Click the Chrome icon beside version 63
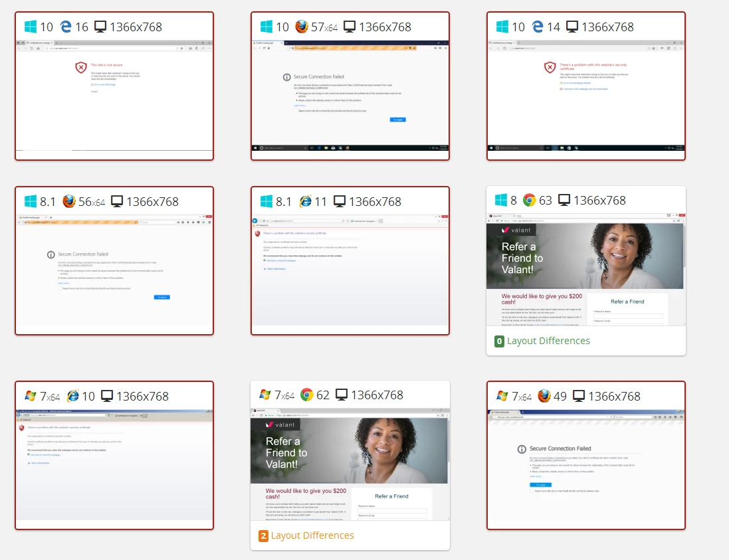Image resolution: width=729 pixels, height=560 pixels. 530,200
